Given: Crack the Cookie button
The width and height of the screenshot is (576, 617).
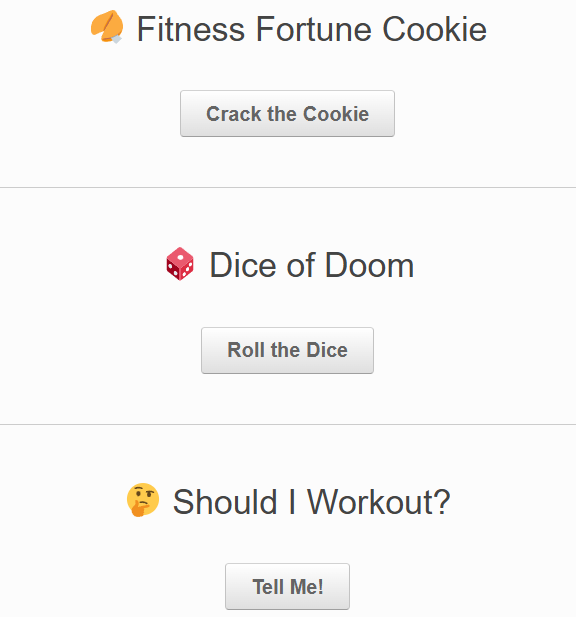Looking at the screenshot, I should point(287,114).
